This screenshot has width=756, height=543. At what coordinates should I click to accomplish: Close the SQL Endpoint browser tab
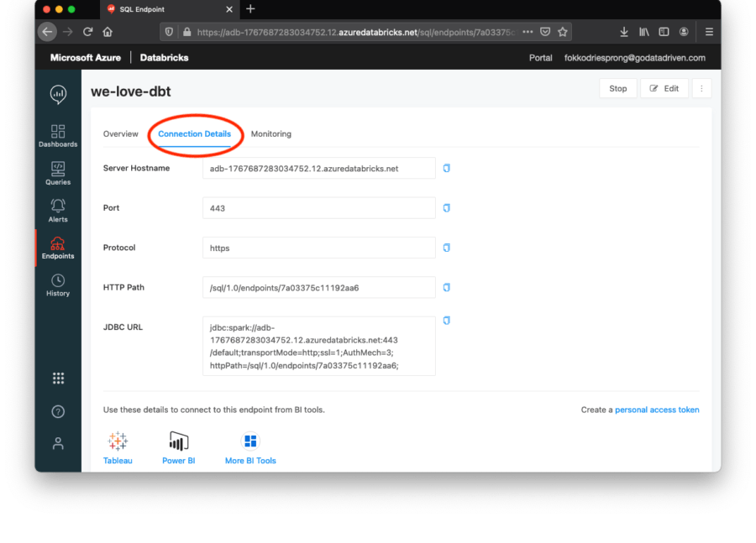(229, 9)
